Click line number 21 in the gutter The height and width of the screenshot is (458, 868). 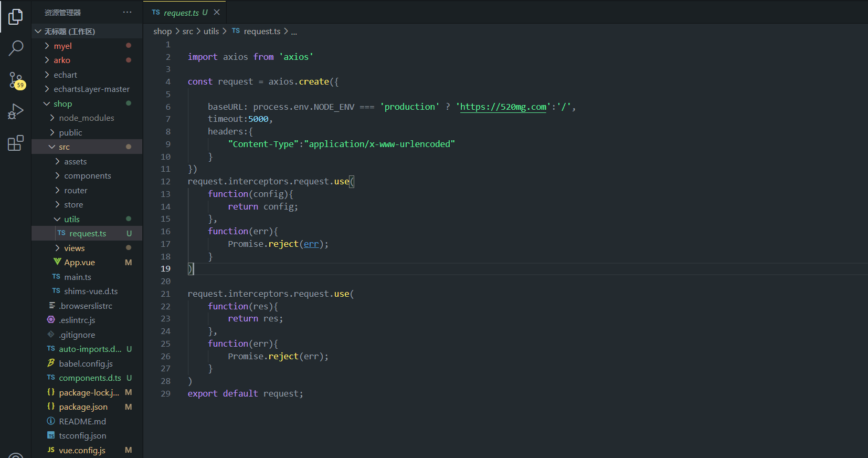coord(165,294)
